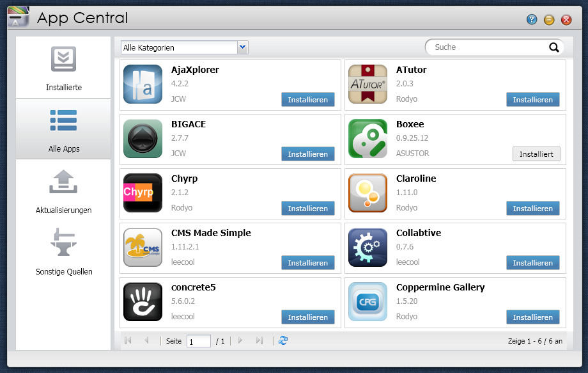
Task: Click the Seite page number field
Action: 199,341
